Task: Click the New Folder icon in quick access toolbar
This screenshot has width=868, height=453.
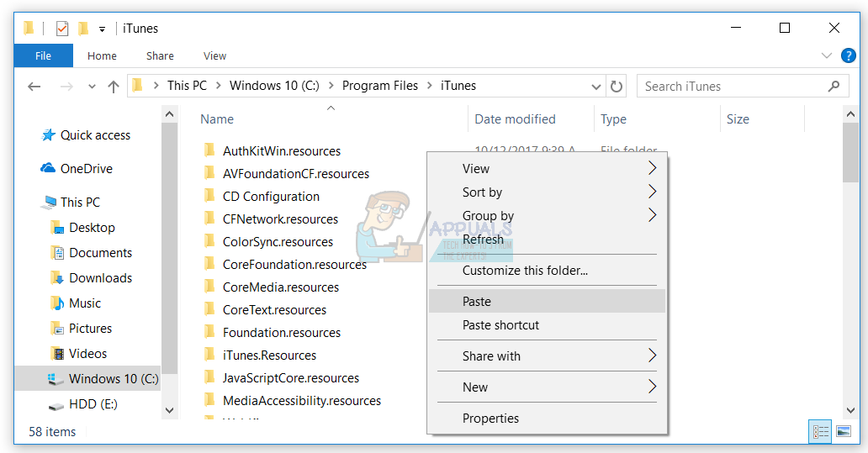Action: [x=83, y=29]
